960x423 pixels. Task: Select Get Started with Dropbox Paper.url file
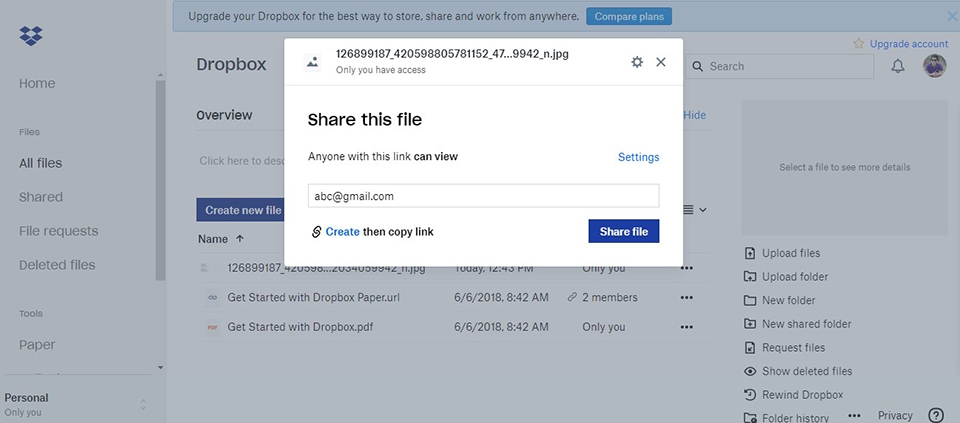pyautogui.click(x=313, y=298)
